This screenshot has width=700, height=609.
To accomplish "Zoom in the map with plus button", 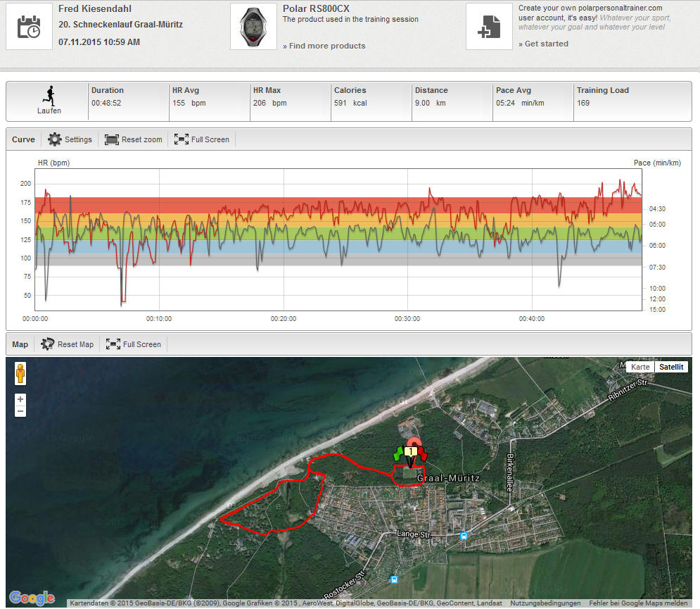I will (x=20, y=399).
